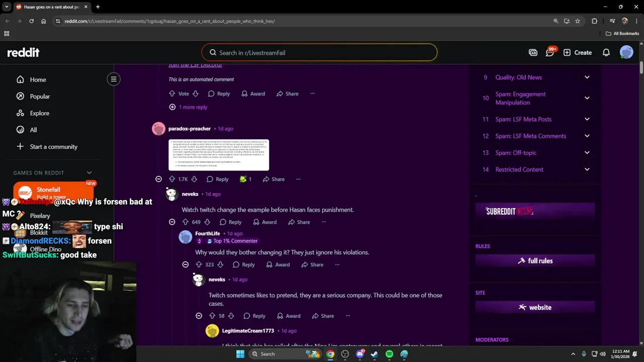This screenshot has width=644, height=362.
Task: Downvote FourthLife's comment
Action: [x=220, y=264]
